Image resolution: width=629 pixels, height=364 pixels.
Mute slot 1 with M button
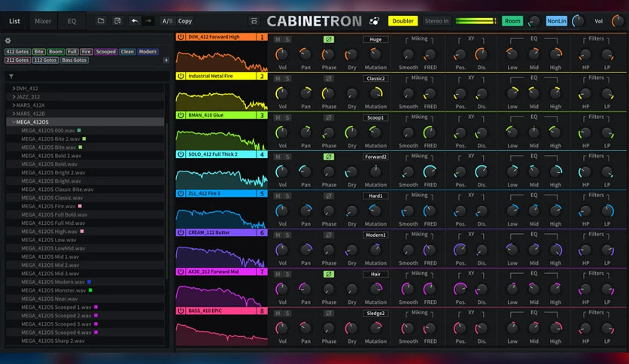coord(278,39)
